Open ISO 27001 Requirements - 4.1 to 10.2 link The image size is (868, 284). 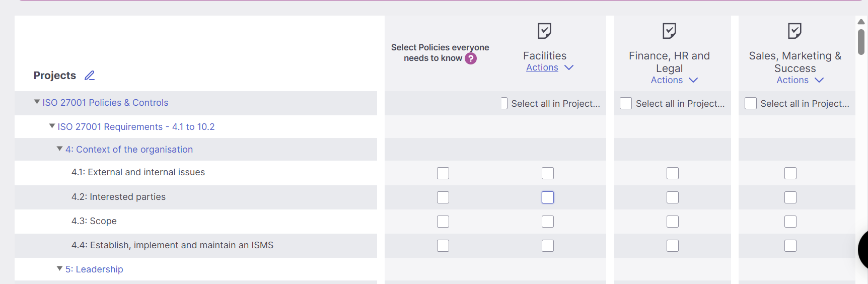[x=136, y=127]
